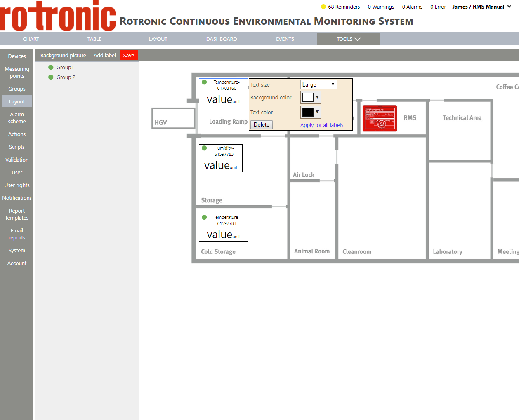Click the Storage room label

212,200
